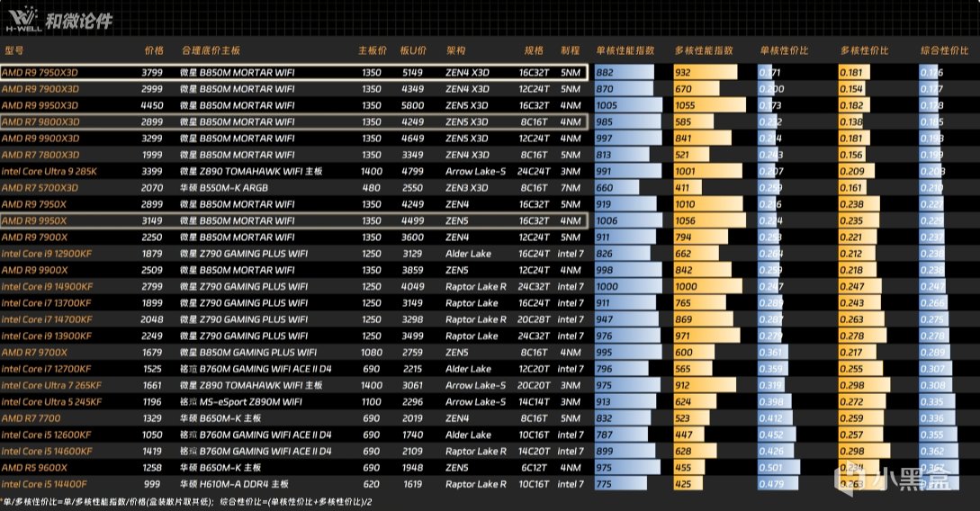Select the AMD R7 7700 model name
The width and height of the screenshot is (980, 511).
tap(31, 418)
